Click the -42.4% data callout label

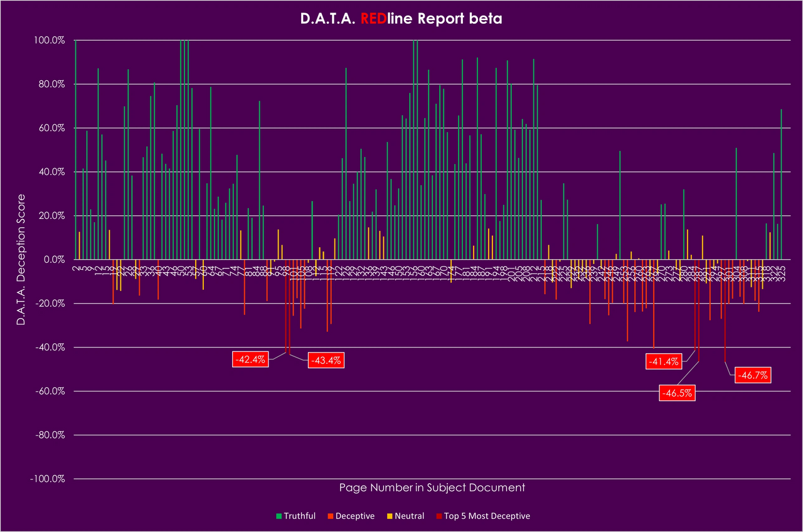(x=250, y=359)
